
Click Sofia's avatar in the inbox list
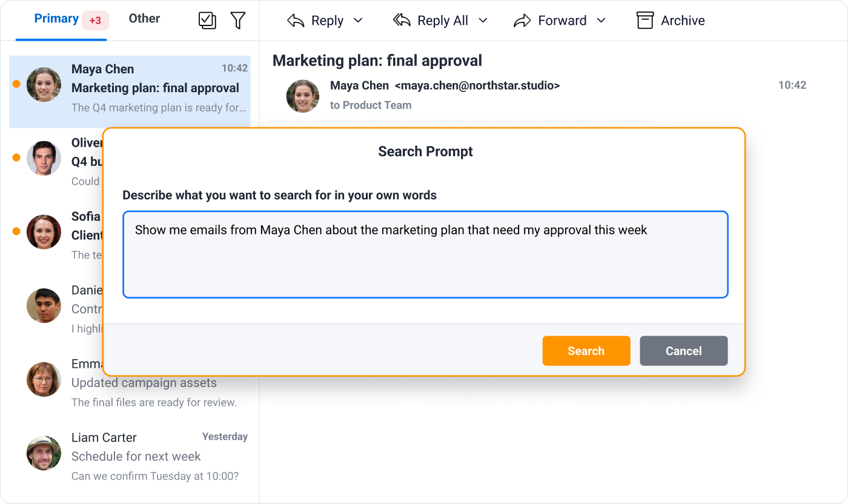pos(44,232)
